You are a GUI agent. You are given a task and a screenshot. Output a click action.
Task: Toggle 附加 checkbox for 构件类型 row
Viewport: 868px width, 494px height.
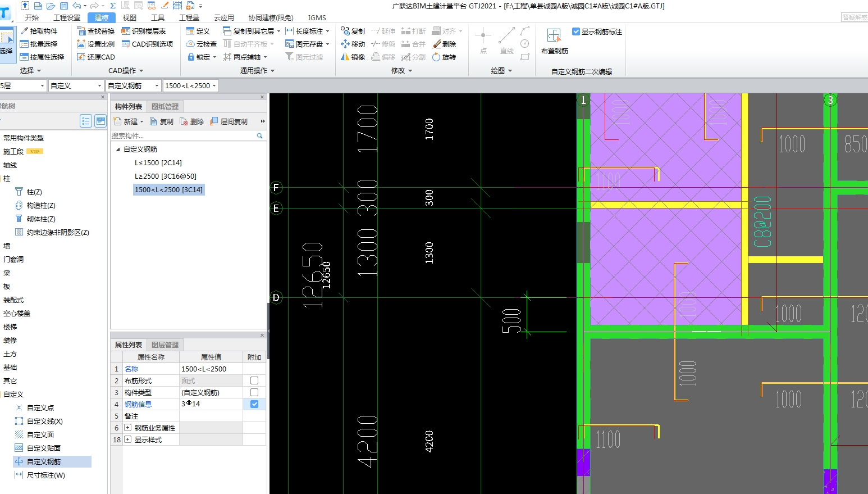point(254,392)
